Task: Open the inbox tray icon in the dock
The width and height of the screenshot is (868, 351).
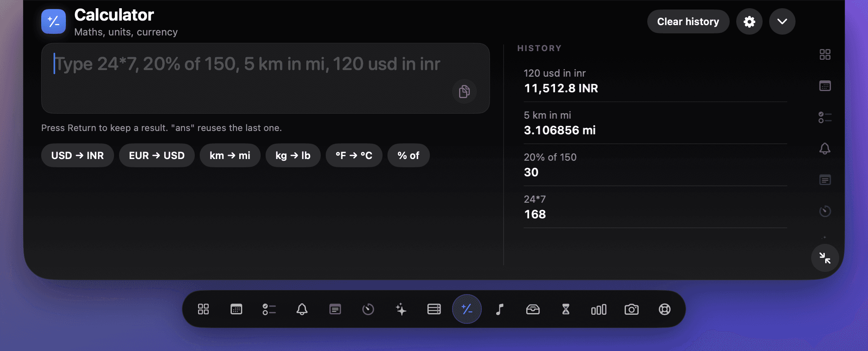Action: [x=533, y=309]
